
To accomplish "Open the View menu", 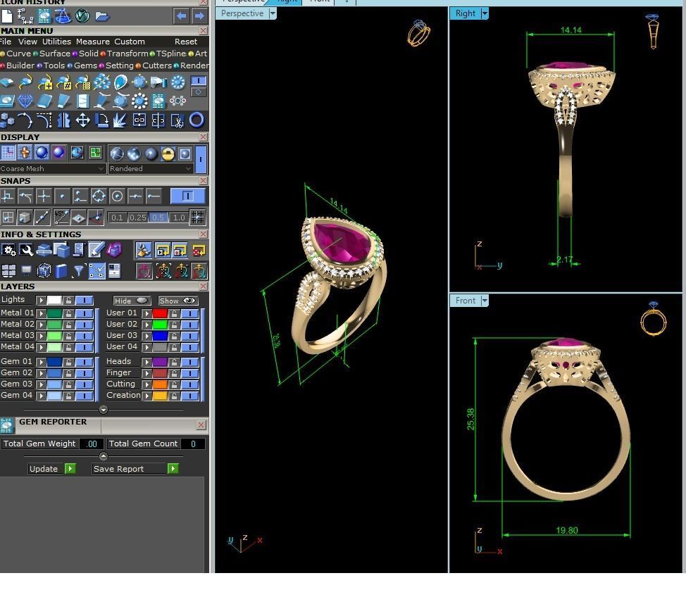I will (27, 42).
